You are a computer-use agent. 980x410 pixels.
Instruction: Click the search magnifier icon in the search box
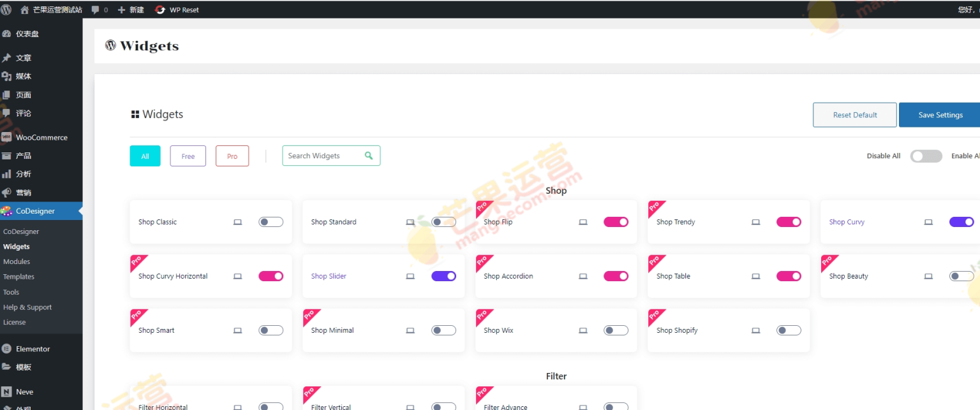369,156
